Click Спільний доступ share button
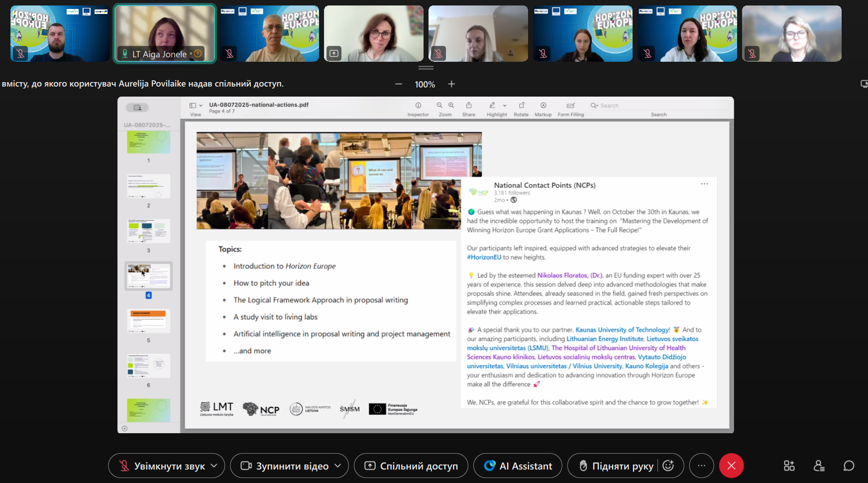 pos(411,466)
